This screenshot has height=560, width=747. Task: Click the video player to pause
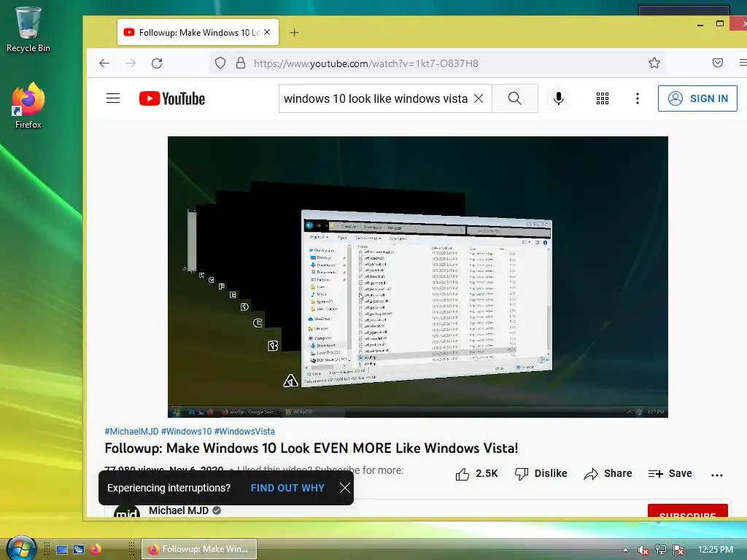pos(418,276)
